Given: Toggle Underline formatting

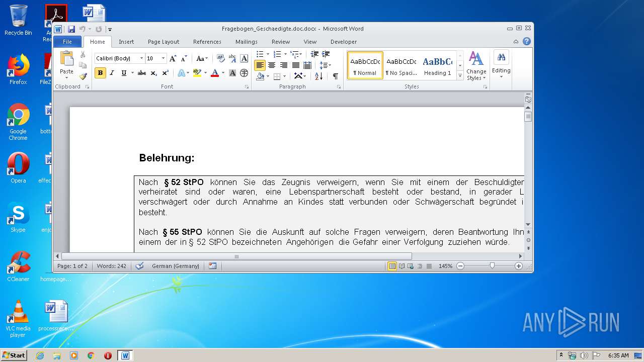Looking at the screenshot, I should pyautogui.click(x=124, y=73).
